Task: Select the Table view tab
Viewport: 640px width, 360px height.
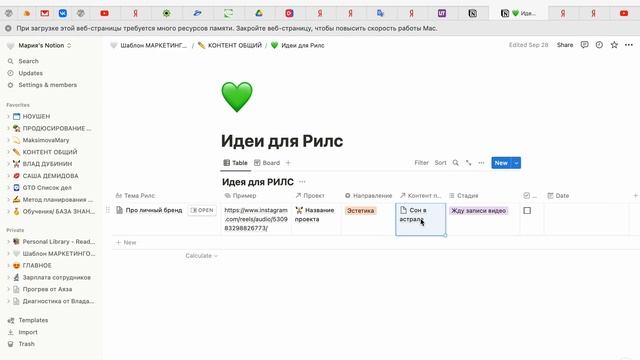Action: [236, 163]
